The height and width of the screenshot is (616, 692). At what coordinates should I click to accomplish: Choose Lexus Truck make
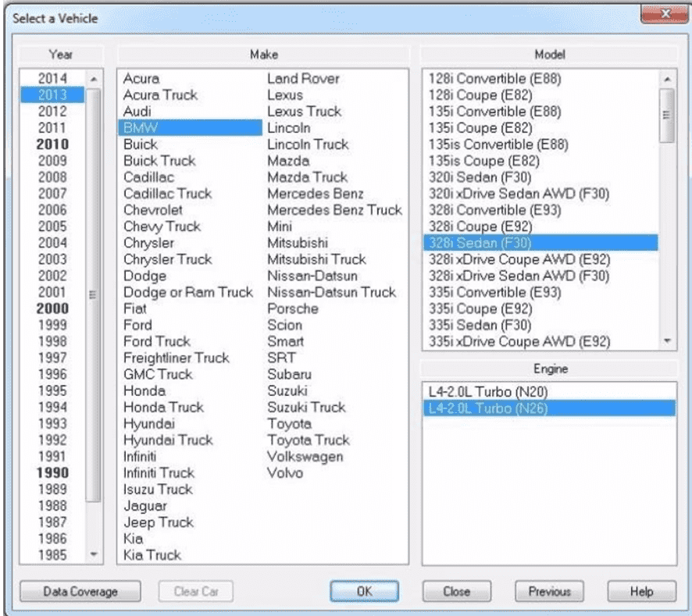coord(304,111)
